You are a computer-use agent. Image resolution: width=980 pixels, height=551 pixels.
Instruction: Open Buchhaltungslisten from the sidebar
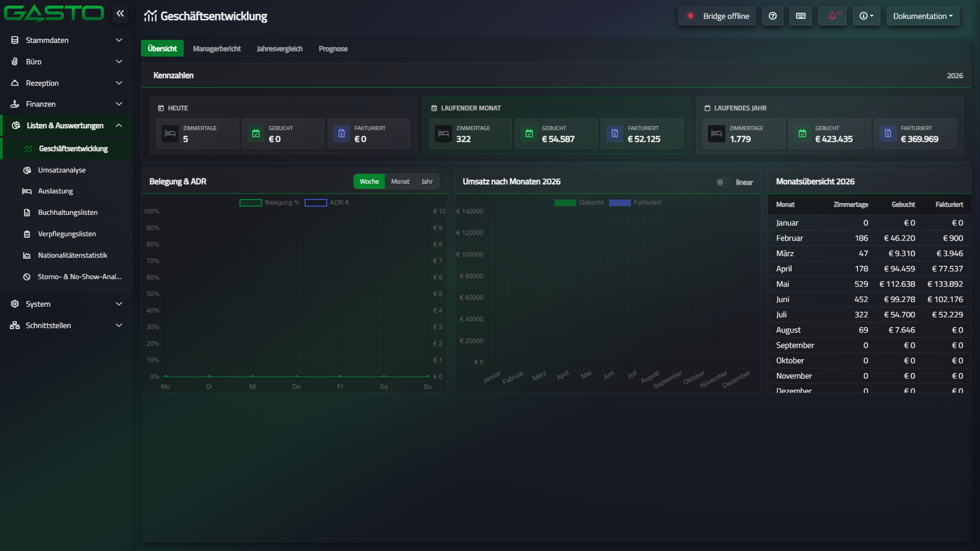point(66,213)
